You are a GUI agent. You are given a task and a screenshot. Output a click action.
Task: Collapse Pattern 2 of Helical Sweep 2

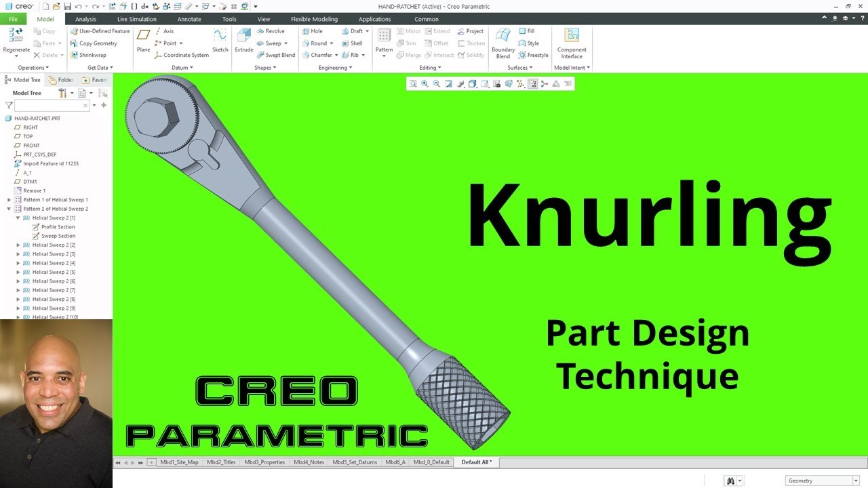pos(9,209)
